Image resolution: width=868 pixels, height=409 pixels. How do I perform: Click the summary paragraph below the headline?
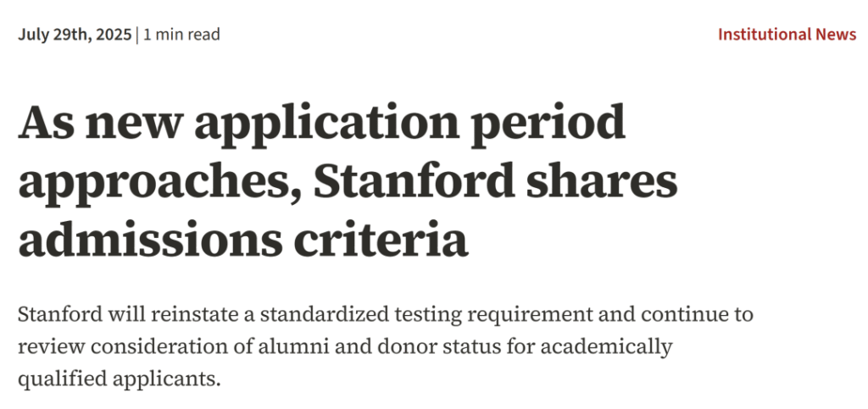tap(386, 346)
